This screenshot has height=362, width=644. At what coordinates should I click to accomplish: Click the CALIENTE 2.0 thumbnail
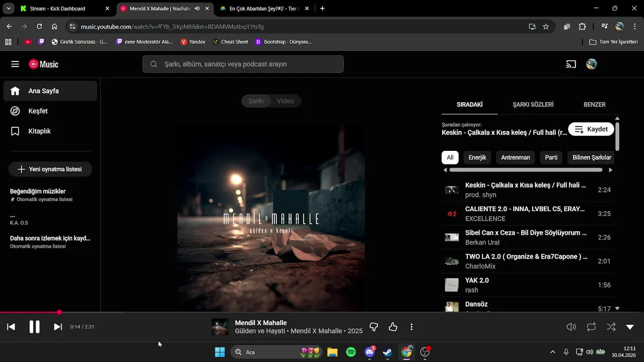[x=452, y=214]
